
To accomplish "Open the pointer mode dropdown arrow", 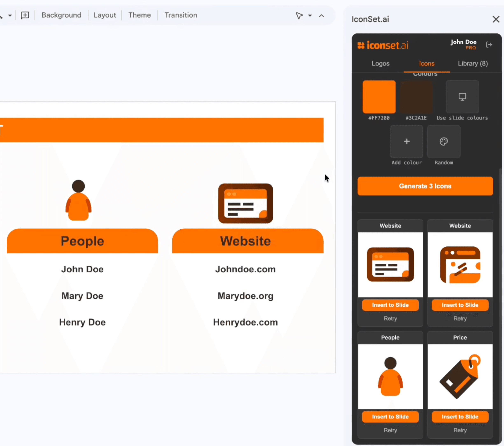I will 310,16.
